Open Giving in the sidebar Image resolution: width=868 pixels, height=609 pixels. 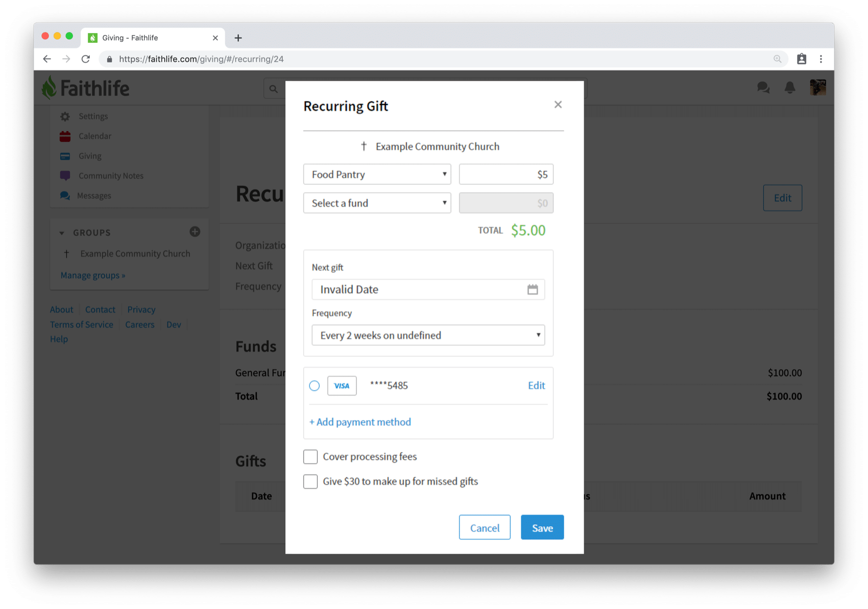coord(90,156)
